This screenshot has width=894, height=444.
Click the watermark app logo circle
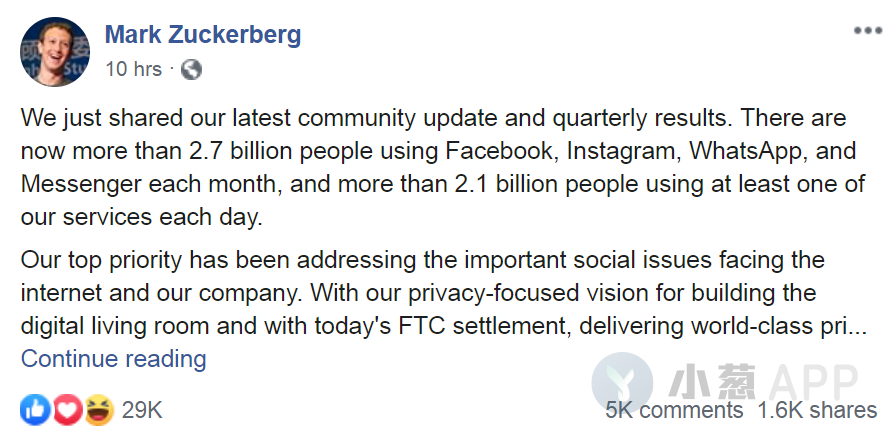[x=622, y=382]
